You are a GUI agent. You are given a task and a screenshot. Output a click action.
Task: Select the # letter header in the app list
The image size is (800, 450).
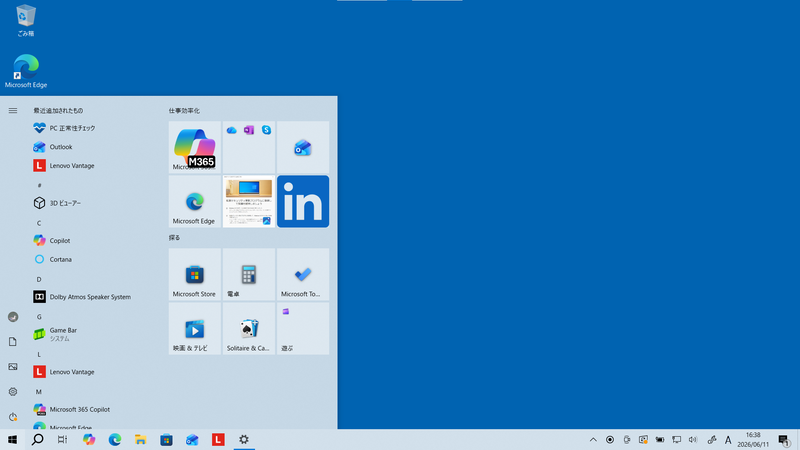tap(39, 185)
